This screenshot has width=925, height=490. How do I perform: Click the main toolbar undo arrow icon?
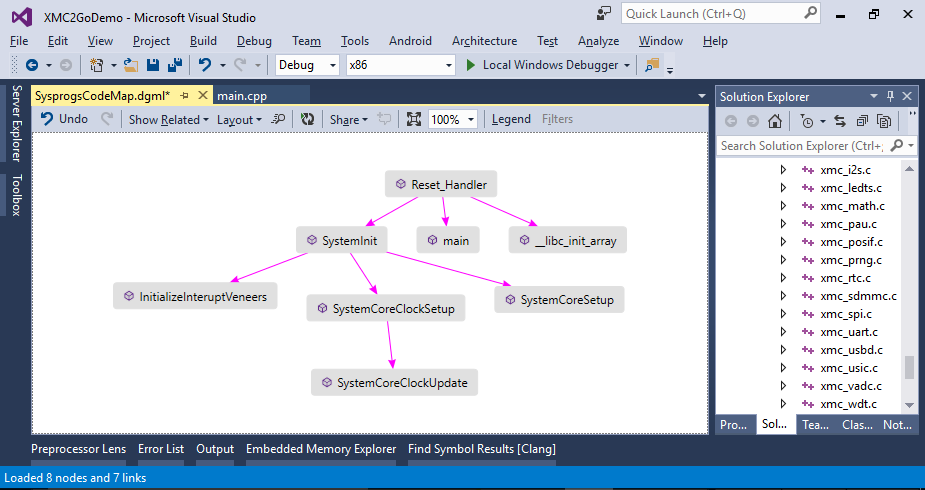[x=205, y=65]
